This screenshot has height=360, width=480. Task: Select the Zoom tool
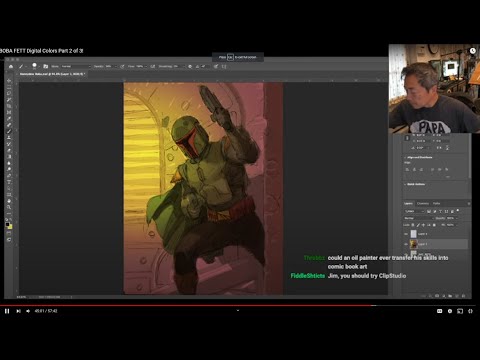pos(9,208)
